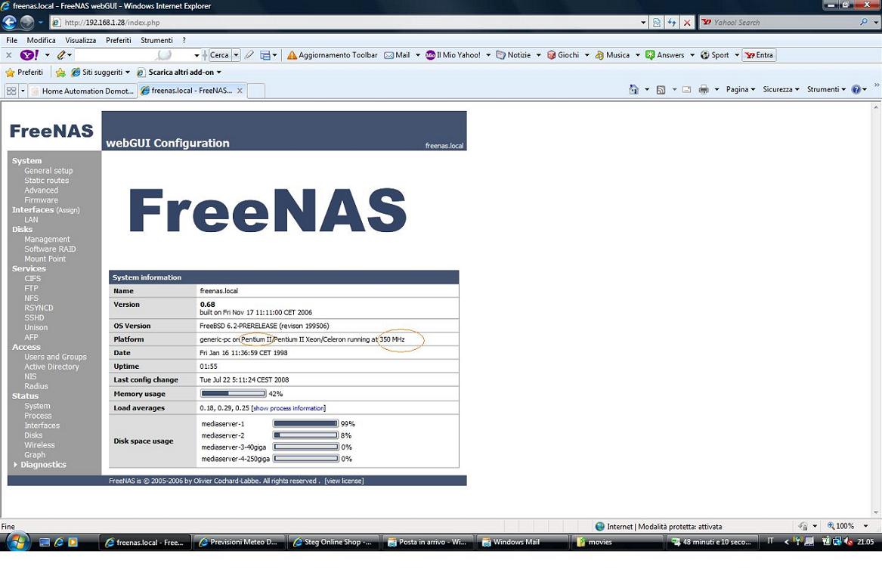
Task: Click the view license link
Action: [x=344, y=481]
